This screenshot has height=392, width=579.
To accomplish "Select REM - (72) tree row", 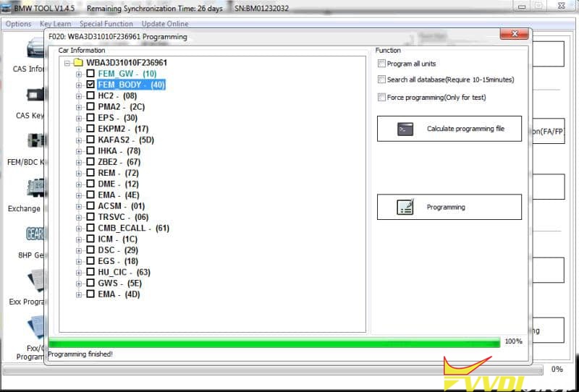I will (x=118, y=173).
